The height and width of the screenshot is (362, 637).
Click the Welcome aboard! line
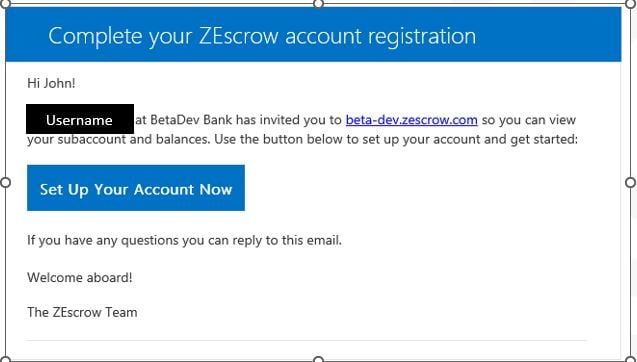80,277
